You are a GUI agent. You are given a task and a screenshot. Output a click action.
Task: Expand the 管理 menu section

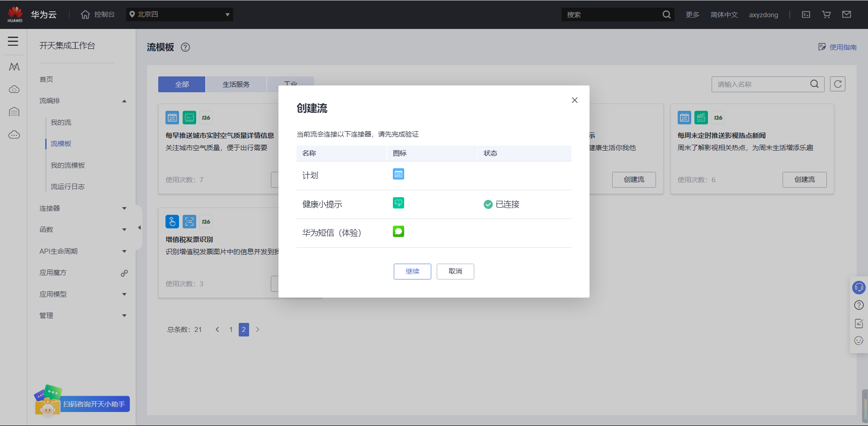[124, 316]
